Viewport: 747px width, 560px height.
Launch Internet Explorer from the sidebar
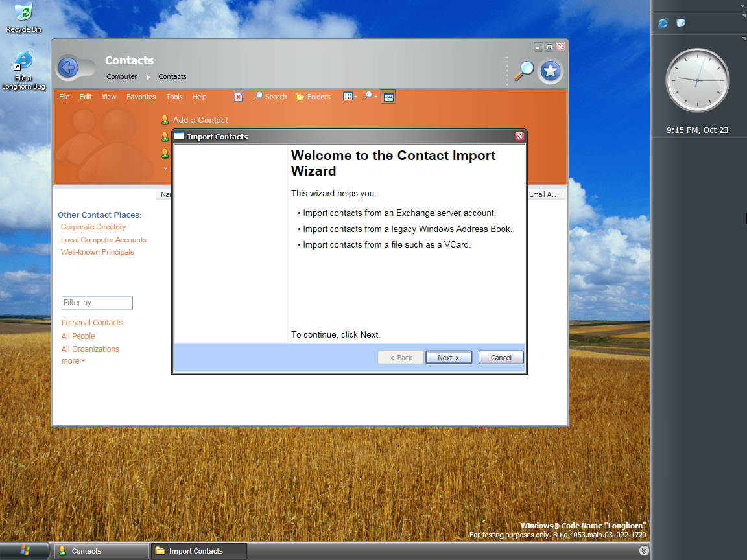click(663, 23)
